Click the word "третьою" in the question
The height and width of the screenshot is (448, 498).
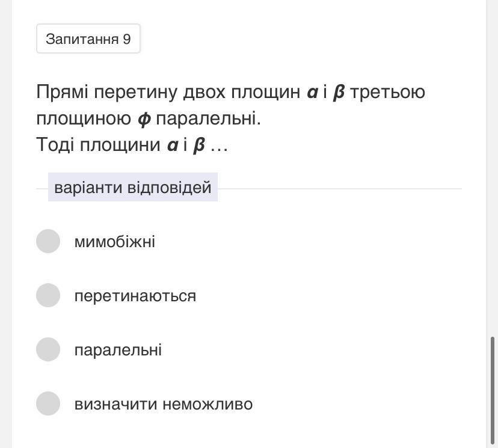(387, 92)
